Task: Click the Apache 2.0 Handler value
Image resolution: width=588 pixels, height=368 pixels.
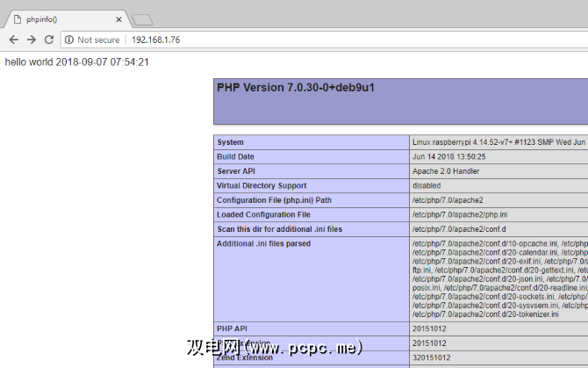Action: coord(446,171)
